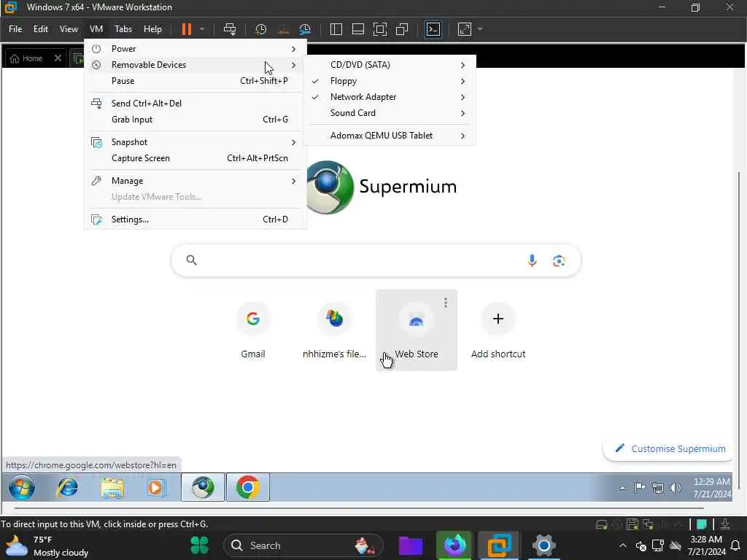Image resolution: width=747 pixels, height=560 pixels.
Task: Open Internet Explorer in guest taskbar
Action: tap(68, 488)
